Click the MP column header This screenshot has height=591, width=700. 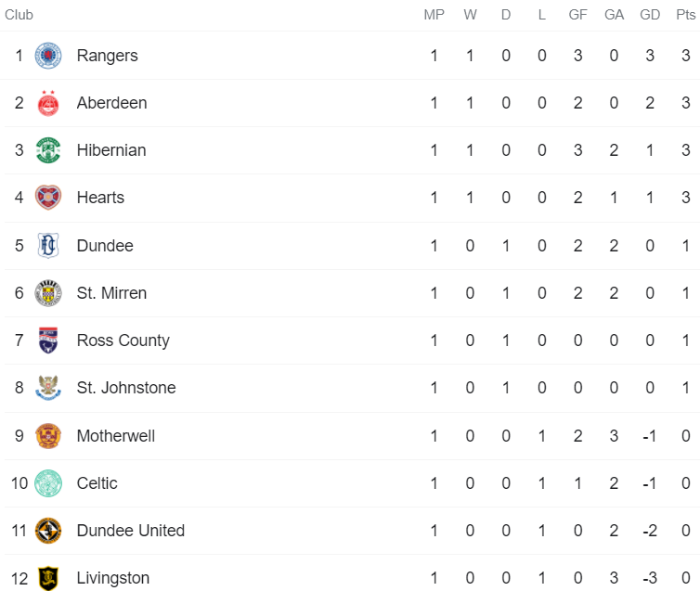tap(434, 15)
